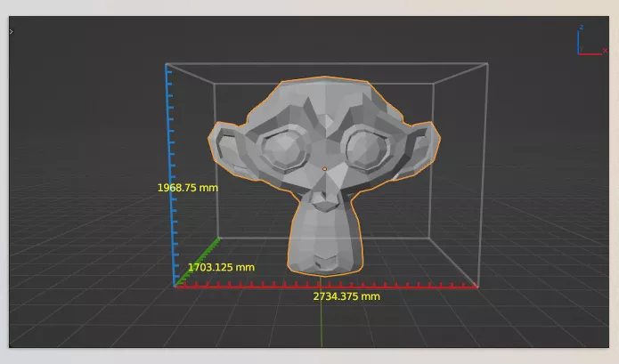The image size is (619, 364).
Task: Click the 2734.375 mm width label
Action: (x=346, y=296)
